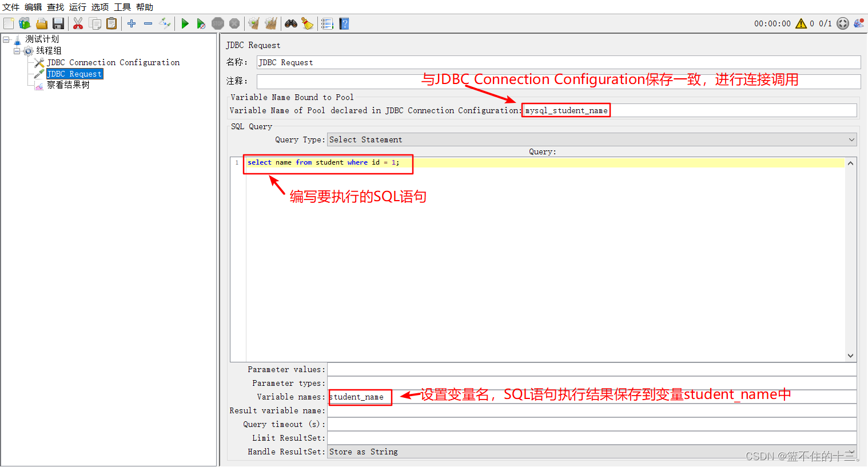Collapse the 线程组 tree node
The height and width of the screenshot is (467, 868).
click(x=17, y=51)
